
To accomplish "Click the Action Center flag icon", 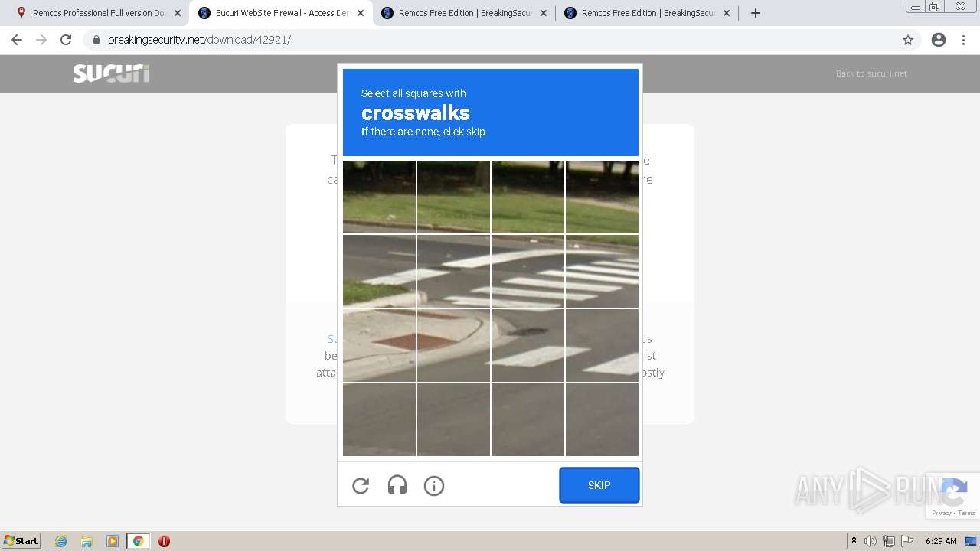I will point(907,541).
